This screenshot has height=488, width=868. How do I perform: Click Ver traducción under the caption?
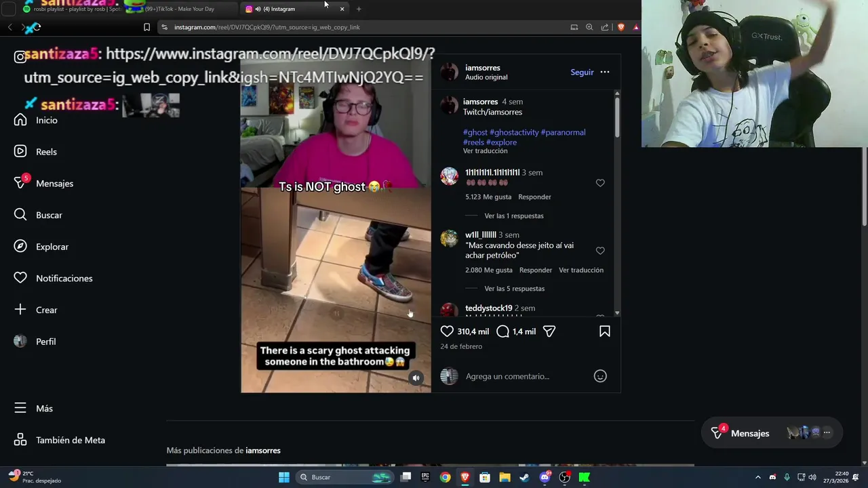point(485,150)
